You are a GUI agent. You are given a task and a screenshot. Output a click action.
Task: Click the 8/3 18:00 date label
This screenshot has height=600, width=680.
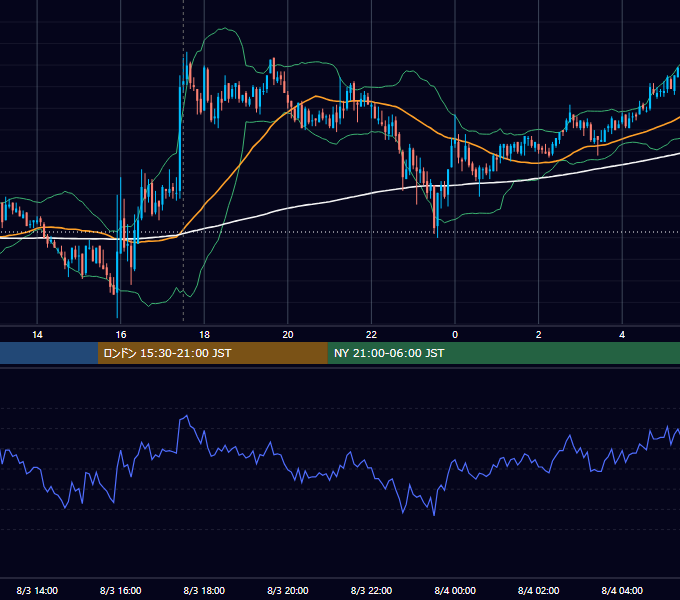click(x=204, y=590)
